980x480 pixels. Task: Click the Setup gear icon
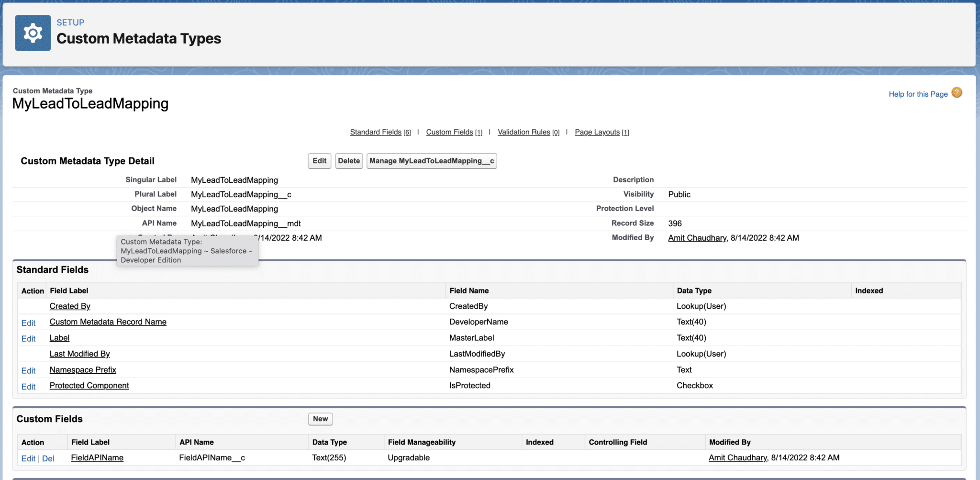click(x=33, y=33)
